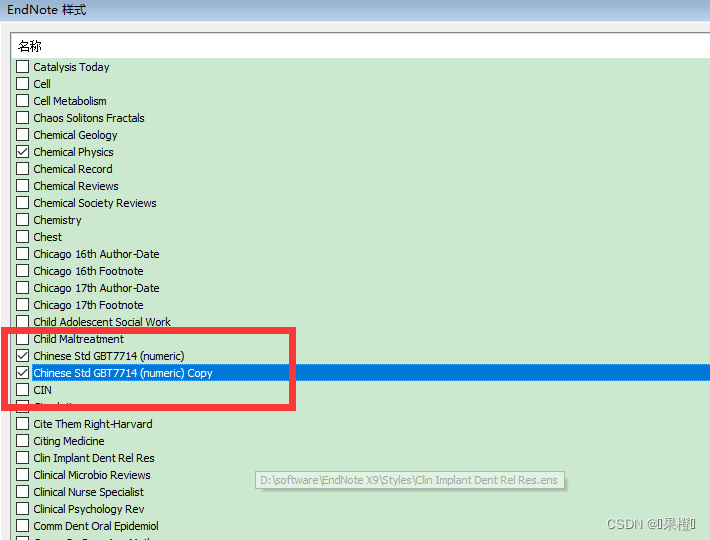Image resolution: width=710 pixels, height=540 pixels.
Task: Select 'Chicago 16th Author-Date' style name
Action: [96, 254]
